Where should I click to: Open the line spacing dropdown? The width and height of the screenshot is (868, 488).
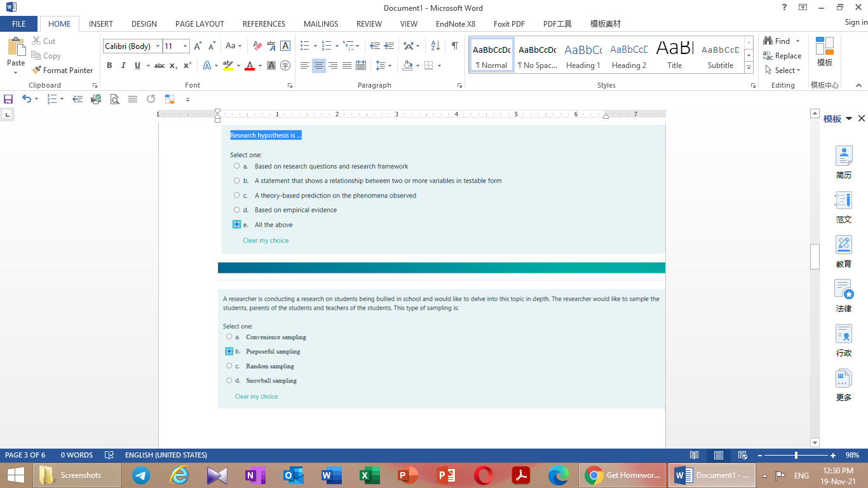(389, 65)
